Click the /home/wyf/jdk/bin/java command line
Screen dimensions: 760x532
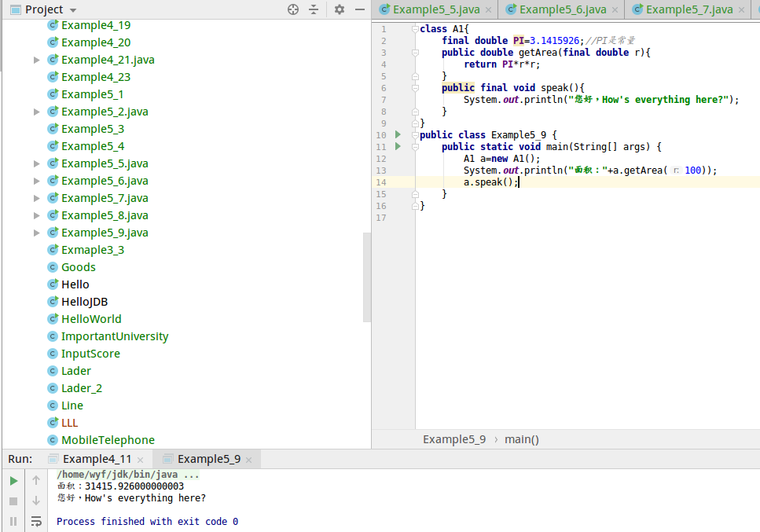pyautogui.click(x=128, y=475)
